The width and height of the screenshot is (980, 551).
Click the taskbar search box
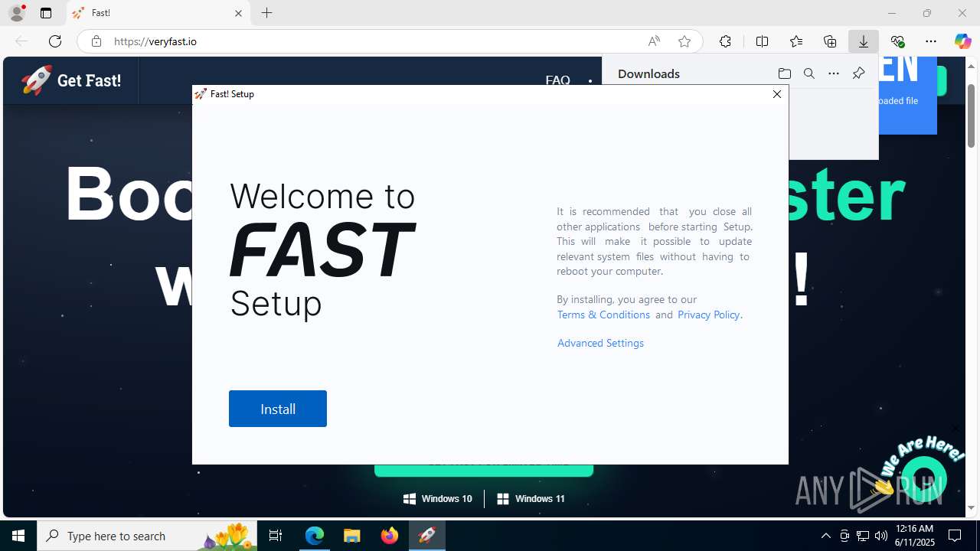(x=147, y=536)
